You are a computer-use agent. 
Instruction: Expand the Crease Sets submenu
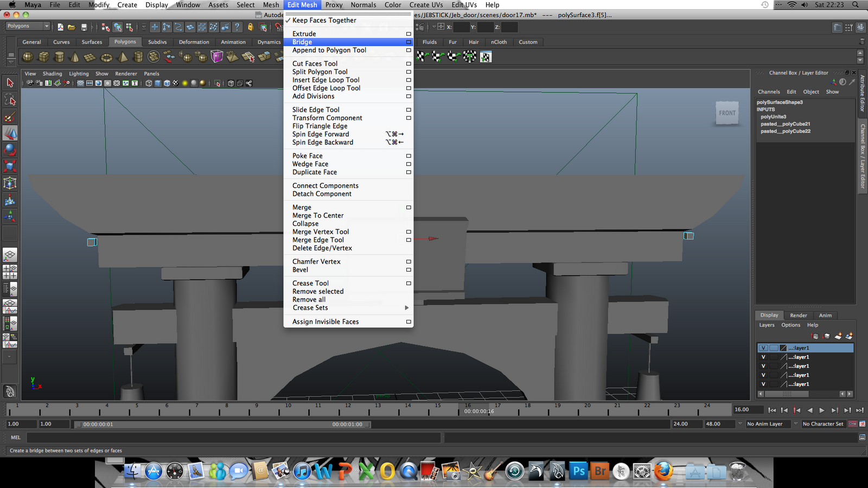point(310,308)
